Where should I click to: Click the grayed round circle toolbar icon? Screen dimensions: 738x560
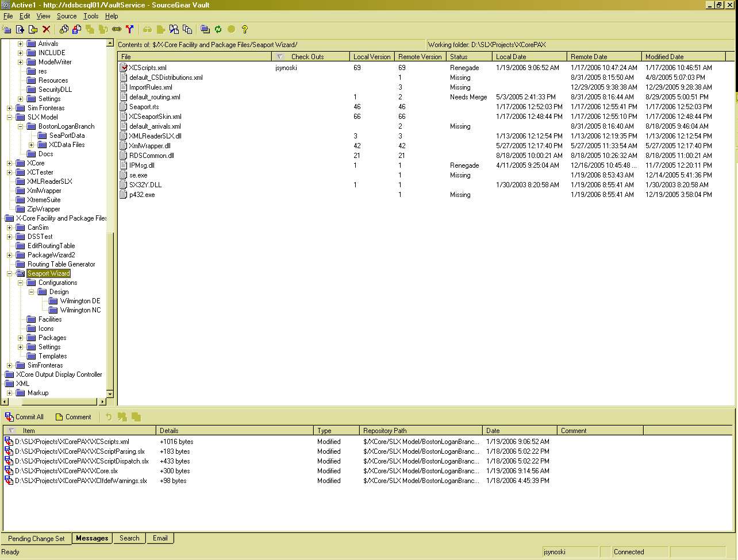[x=231, y=29]
